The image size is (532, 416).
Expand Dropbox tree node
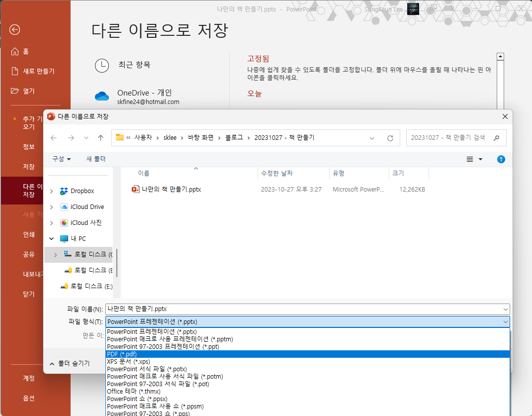pyautogui.click(x=52, y=191)
